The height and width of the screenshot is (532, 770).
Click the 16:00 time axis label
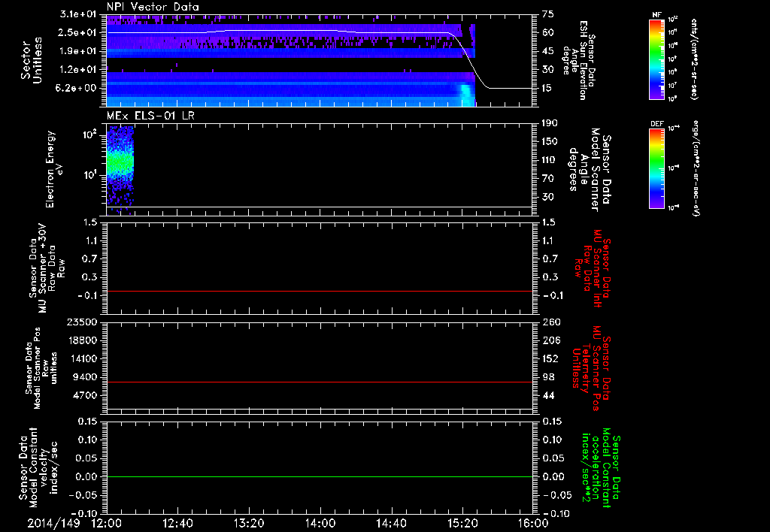(533, 523)
